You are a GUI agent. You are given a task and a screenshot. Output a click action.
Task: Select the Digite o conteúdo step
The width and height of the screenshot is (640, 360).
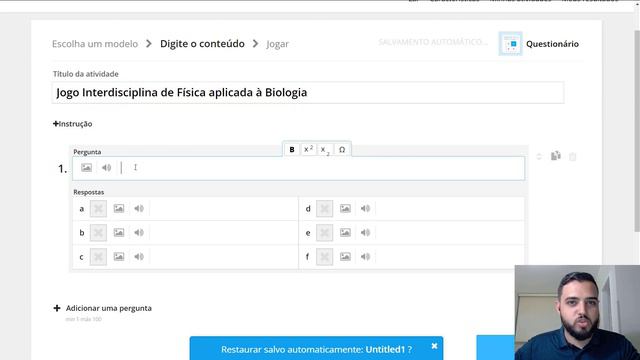(x=202, y=44)
